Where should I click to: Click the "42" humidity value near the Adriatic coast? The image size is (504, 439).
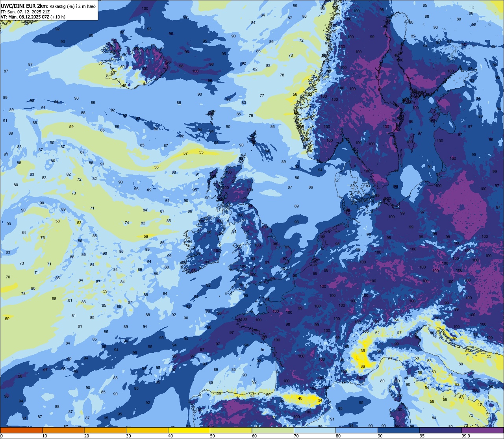coord(455,338)
